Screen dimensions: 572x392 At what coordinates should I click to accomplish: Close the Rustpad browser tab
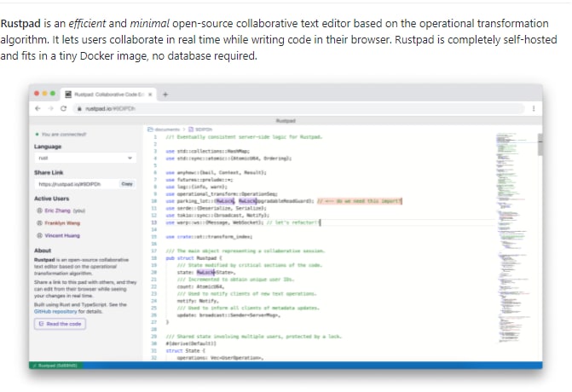tap(150, 95)
